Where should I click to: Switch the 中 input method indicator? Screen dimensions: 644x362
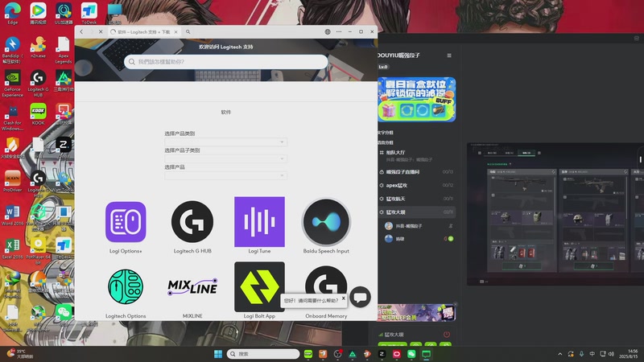pos(592,354)
